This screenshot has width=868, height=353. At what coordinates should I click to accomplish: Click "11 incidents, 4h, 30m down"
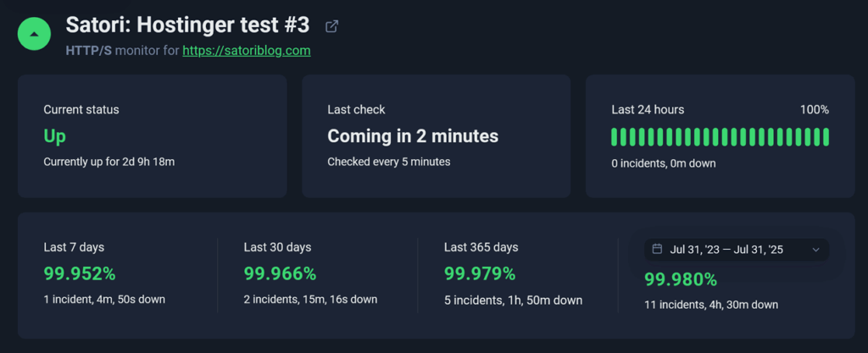[711, 305]
